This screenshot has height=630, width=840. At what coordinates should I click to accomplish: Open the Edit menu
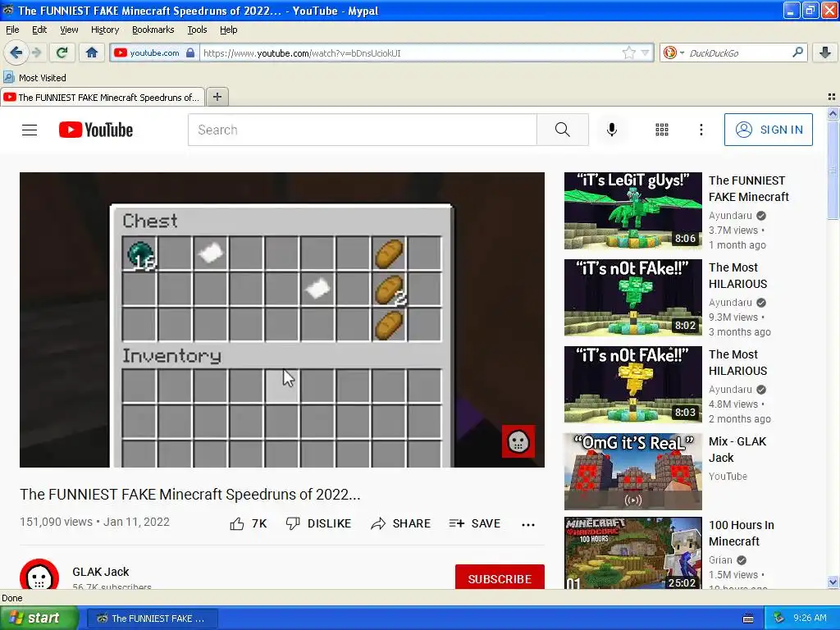tap(39, 30)
